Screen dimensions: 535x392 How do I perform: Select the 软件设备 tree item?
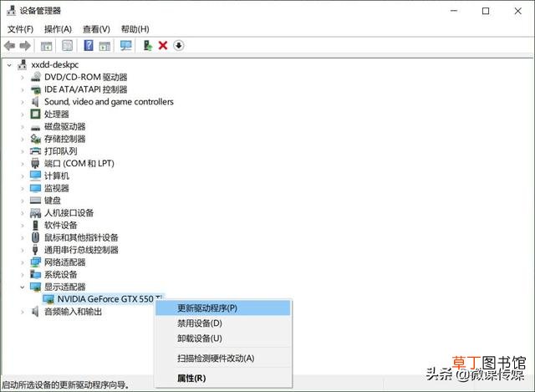(61, 225)
